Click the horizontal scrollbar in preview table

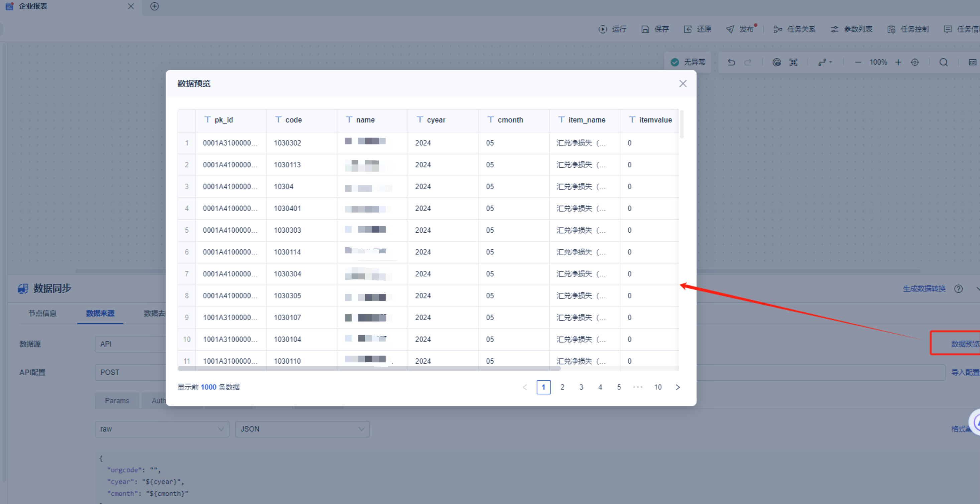point(369,369)
